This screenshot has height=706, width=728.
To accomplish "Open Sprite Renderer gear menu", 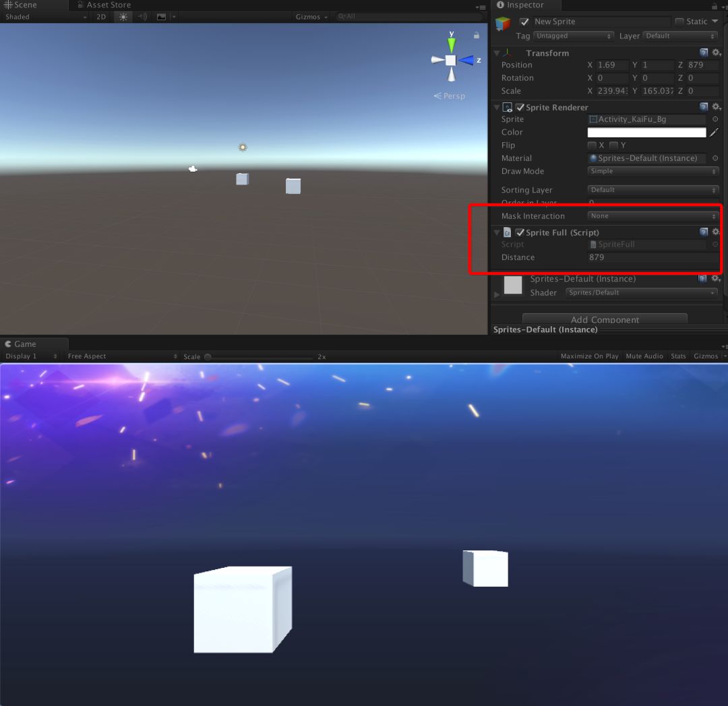I will coord(717,106).
